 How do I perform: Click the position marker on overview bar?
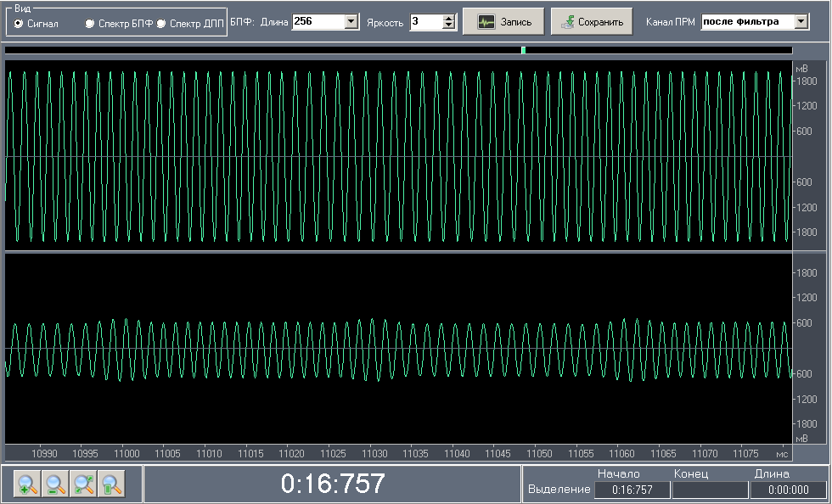pyautogui.click(x=524, y=50)
